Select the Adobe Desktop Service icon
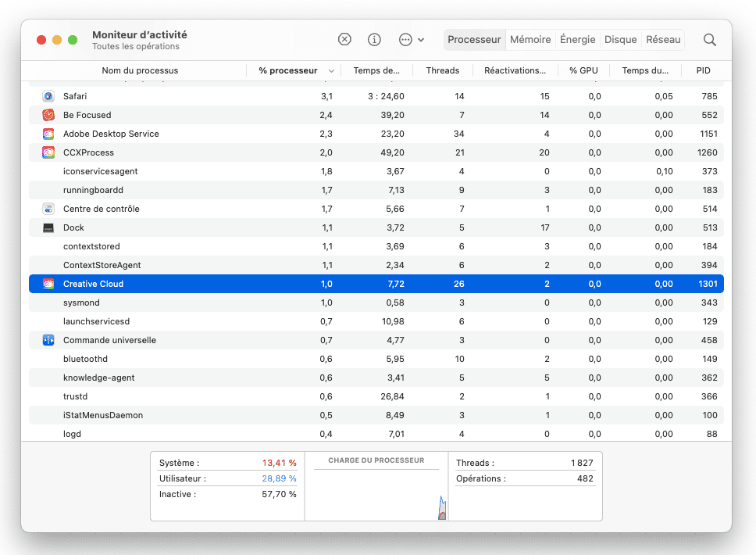Image resolution: width=756 pixels, height=555 pixels. click(x=48, y=134)
